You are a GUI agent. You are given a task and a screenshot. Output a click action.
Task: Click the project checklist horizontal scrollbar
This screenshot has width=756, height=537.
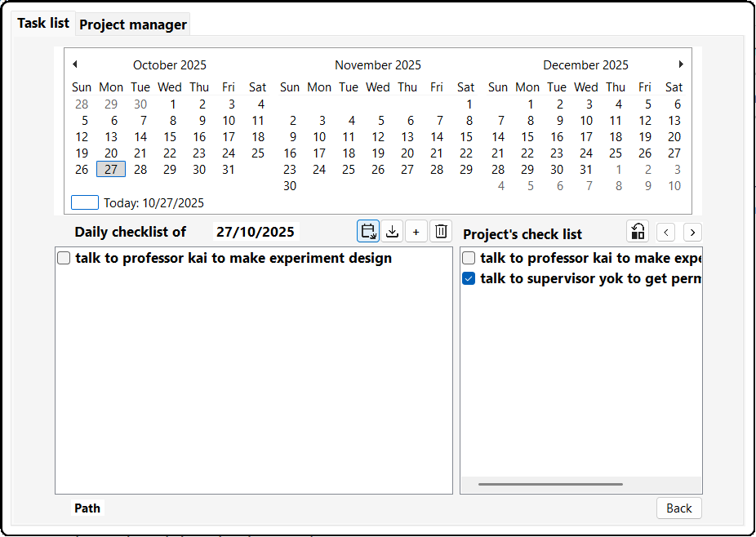pyautogui.click(x=550, y=484)
